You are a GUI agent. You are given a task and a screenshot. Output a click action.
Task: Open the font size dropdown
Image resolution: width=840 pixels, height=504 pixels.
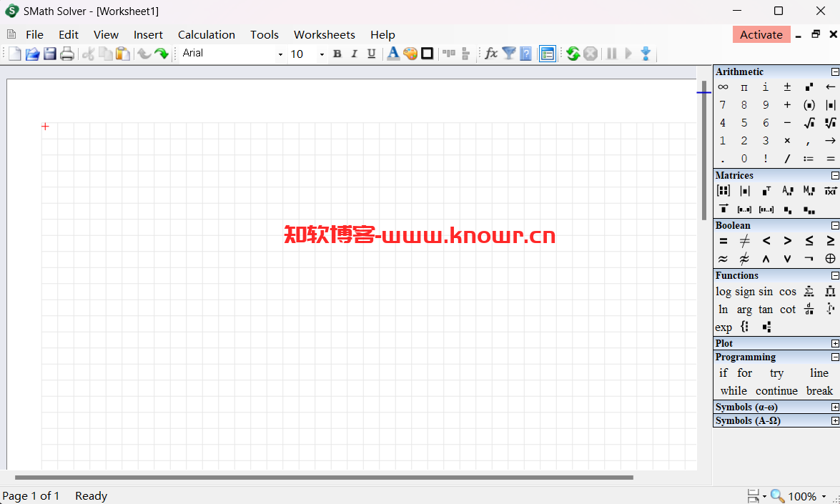(x=322, y=54)
